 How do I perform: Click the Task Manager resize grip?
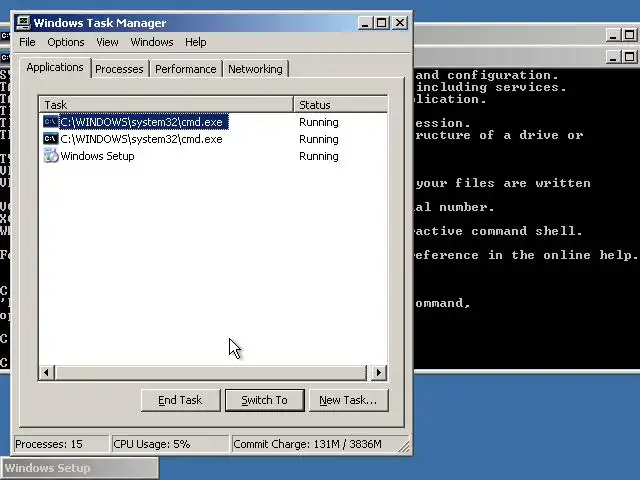point(404,447)
